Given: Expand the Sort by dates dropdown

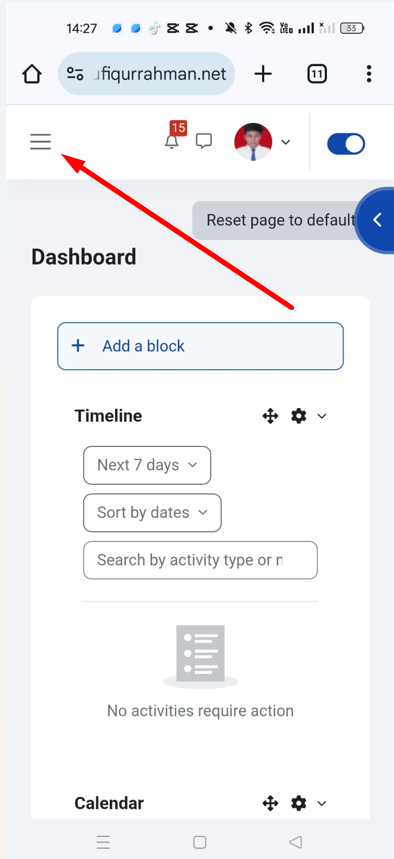Looking at the screenshot, I should pyautogui.click(x=152, y=513).
